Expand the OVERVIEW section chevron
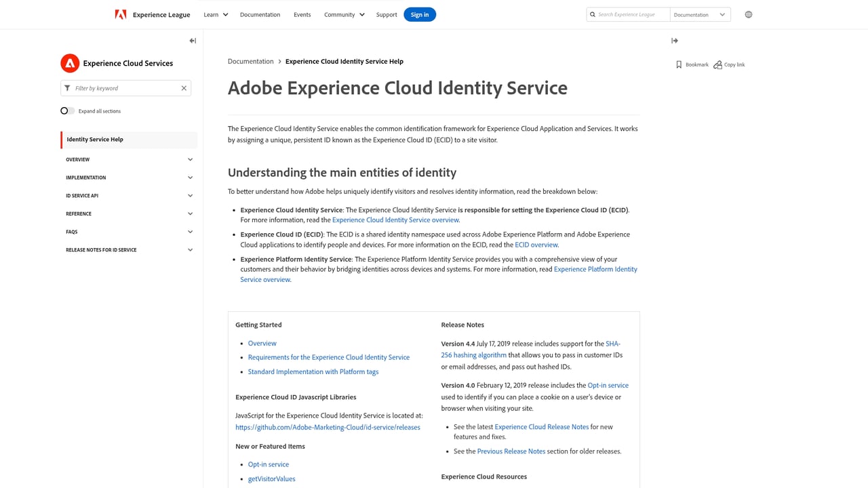Screen dimensions: 868x488 tap(190, 159)
